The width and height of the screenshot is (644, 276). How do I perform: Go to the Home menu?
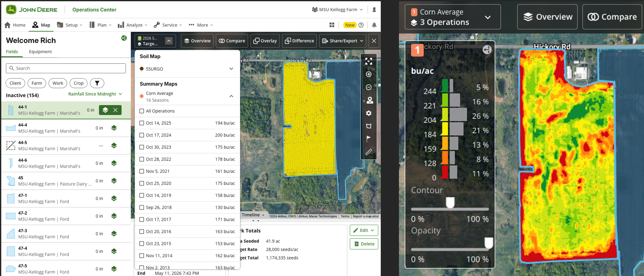15,25
